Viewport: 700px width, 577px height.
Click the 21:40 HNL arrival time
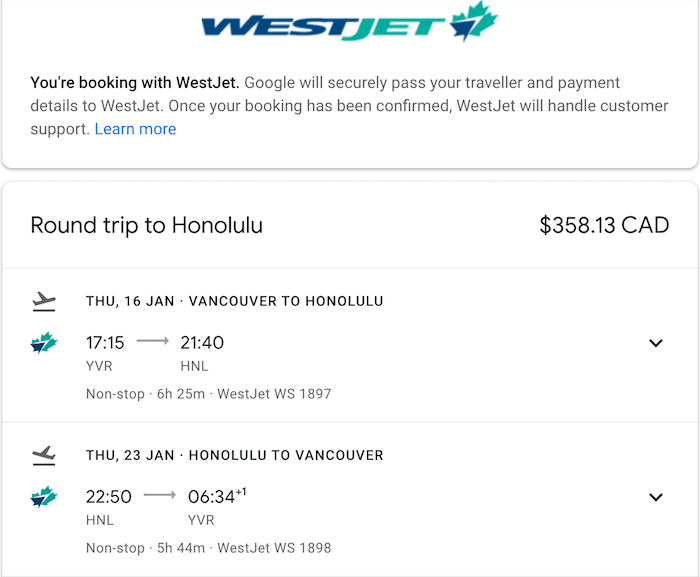(202, 343)
